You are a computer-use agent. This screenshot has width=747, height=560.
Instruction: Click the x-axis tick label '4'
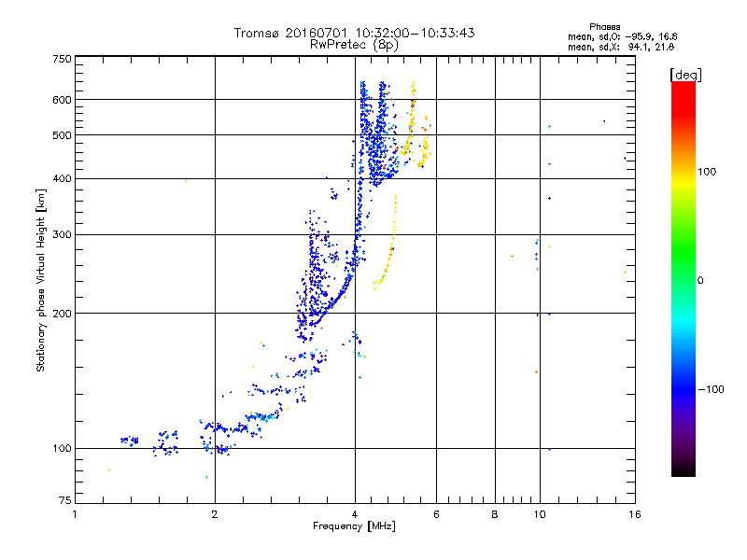pyautogui.click(x=355, y=514)
